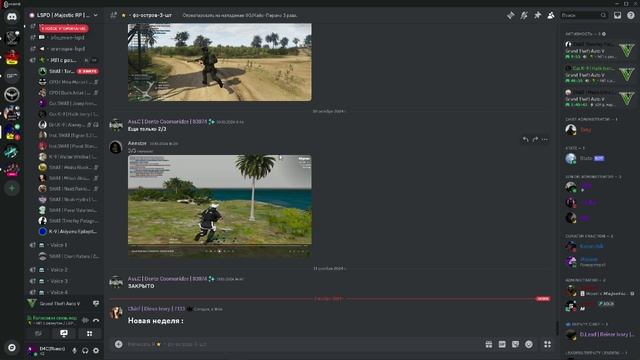Open the emoji picker icon
The width and height of the screenshot is (640, 360).
529,344
